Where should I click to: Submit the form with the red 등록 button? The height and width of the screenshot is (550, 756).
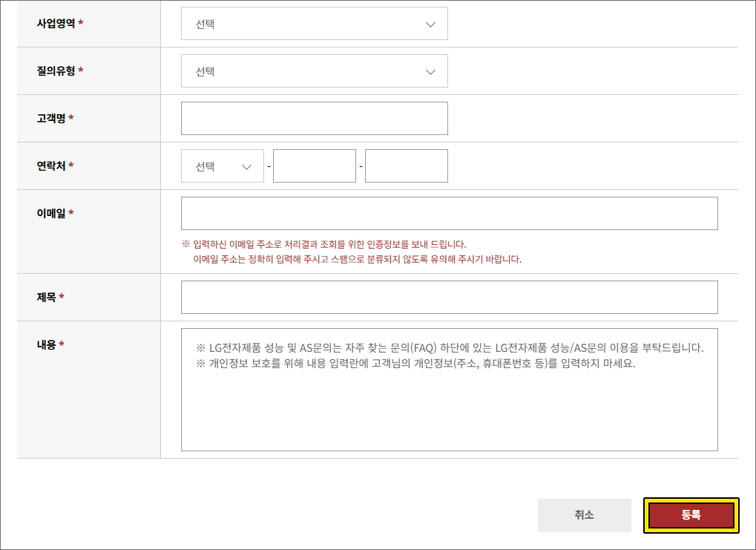[x=691, y=515]
